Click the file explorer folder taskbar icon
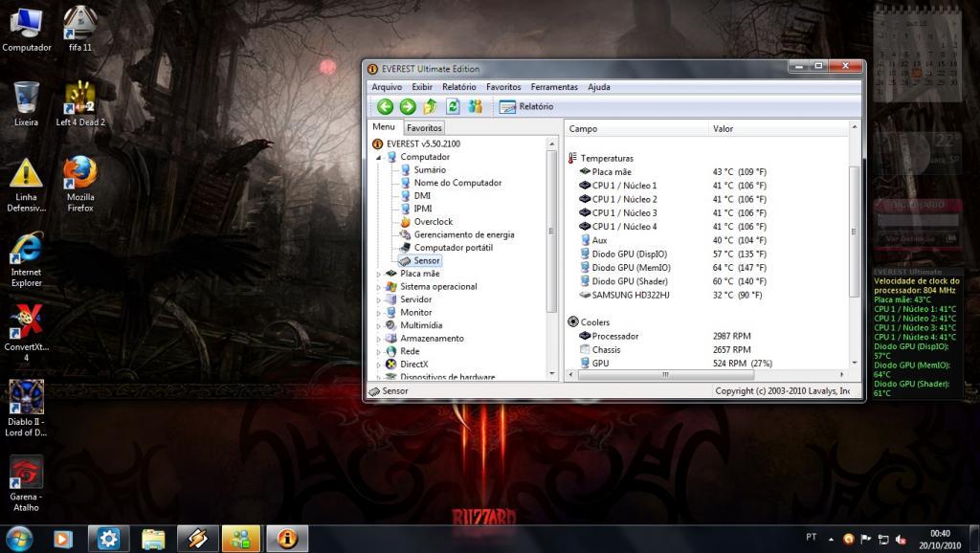This screenshot has height=553, width=980. [x=152, y=539]
